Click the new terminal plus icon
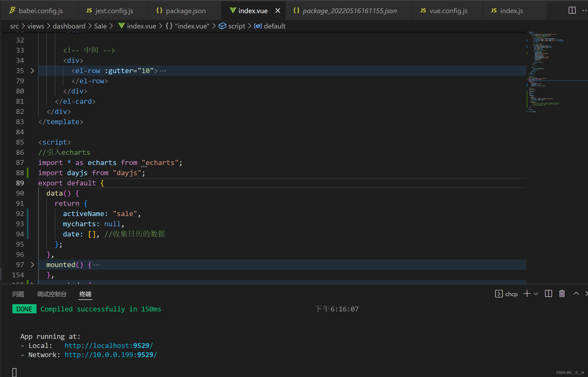588x377 pixels. click(x=527, y=294)
